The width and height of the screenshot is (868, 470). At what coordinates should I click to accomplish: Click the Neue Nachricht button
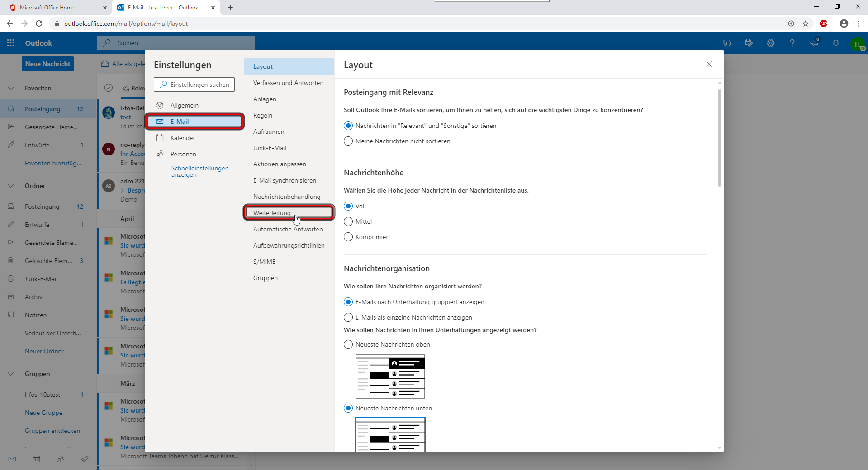(47, 64)
